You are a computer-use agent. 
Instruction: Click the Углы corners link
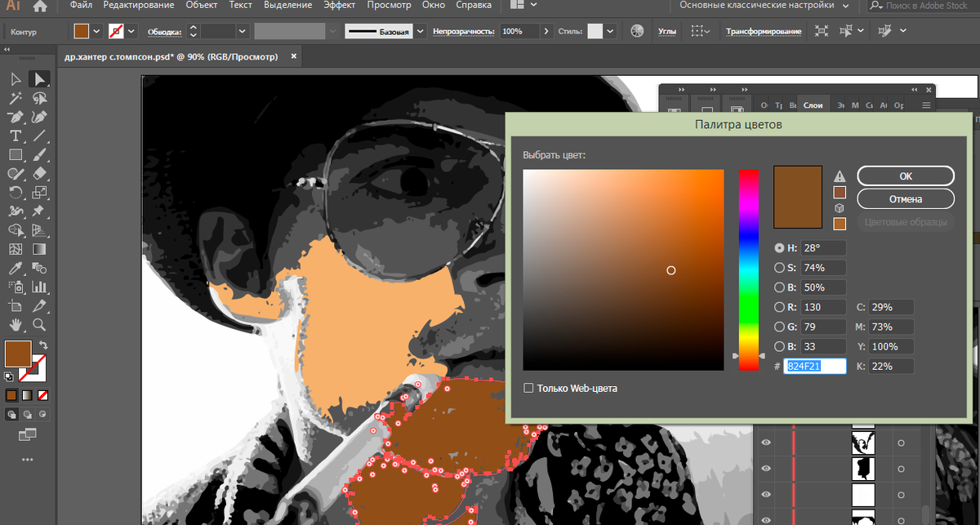click(x=666, y=31)
